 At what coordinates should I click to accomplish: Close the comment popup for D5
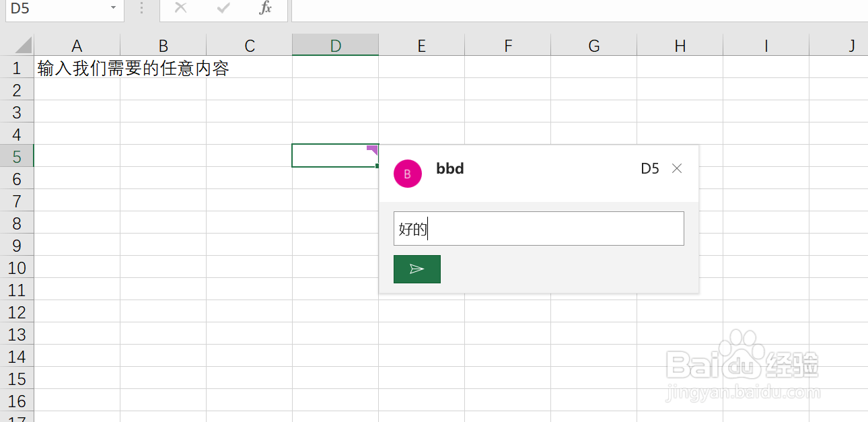(677, 169)
